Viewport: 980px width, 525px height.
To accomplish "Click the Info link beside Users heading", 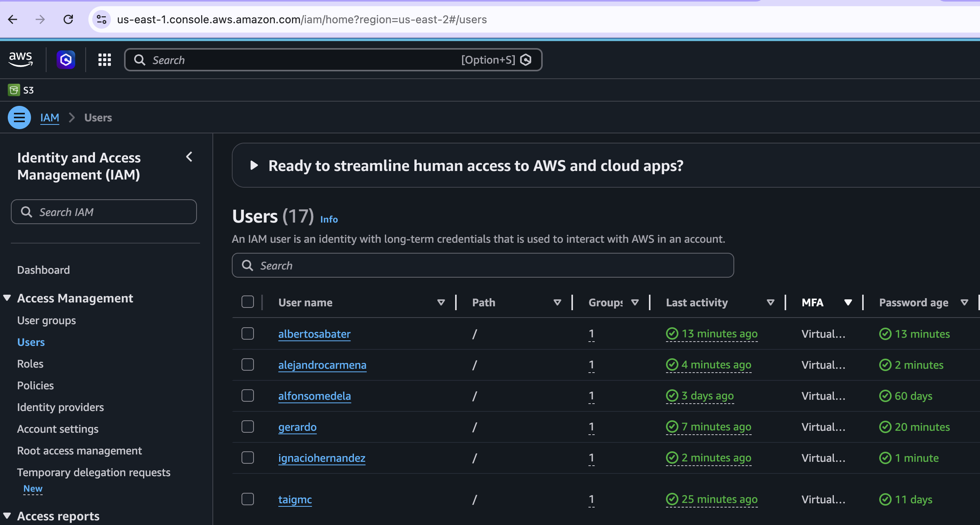I will pos(328,219).
